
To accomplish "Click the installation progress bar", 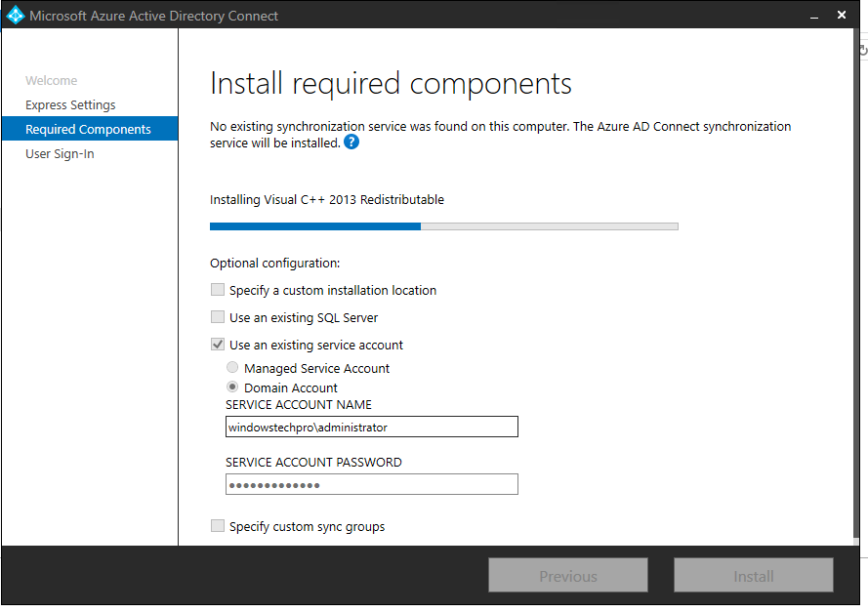I will point(444,226).
